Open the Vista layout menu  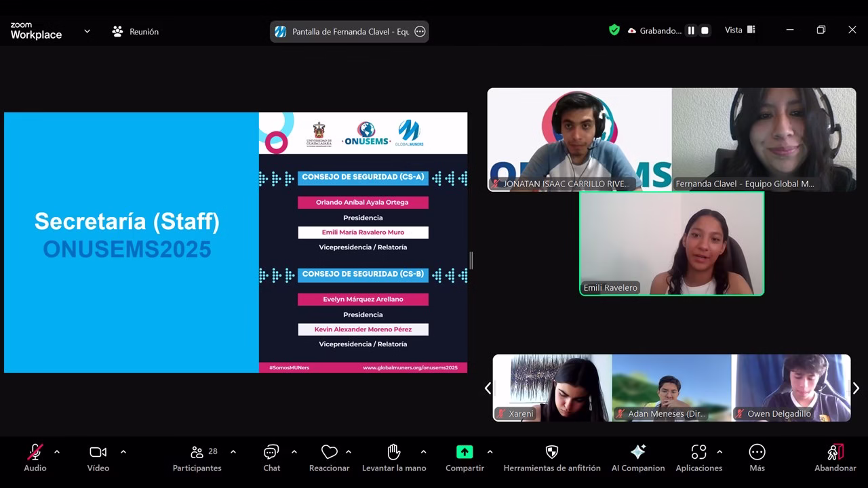(740, 30)
